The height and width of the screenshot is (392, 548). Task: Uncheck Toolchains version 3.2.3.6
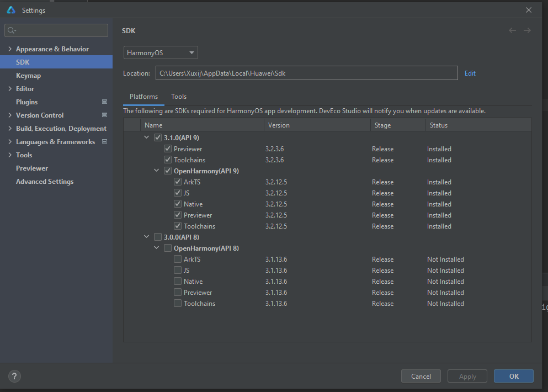coord(168,160)
